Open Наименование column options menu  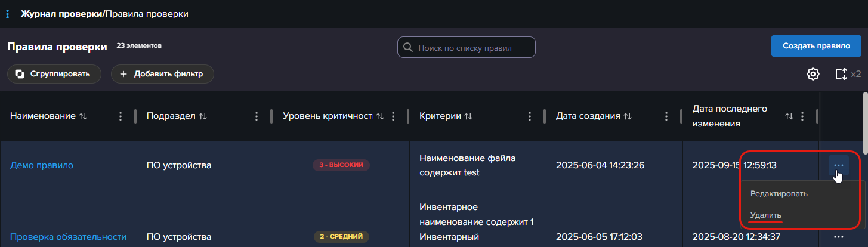[121, 116]
